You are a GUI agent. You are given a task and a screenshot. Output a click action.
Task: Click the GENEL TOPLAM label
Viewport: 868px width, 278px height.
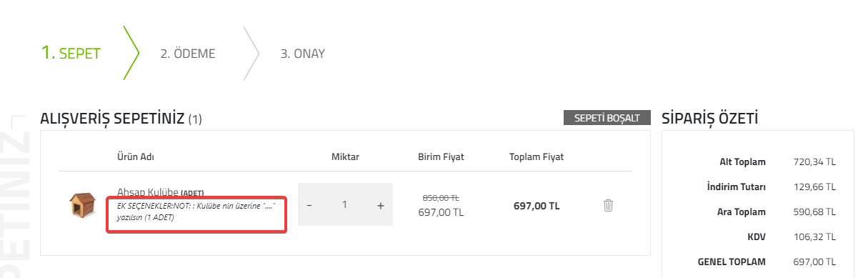(732, 262)
